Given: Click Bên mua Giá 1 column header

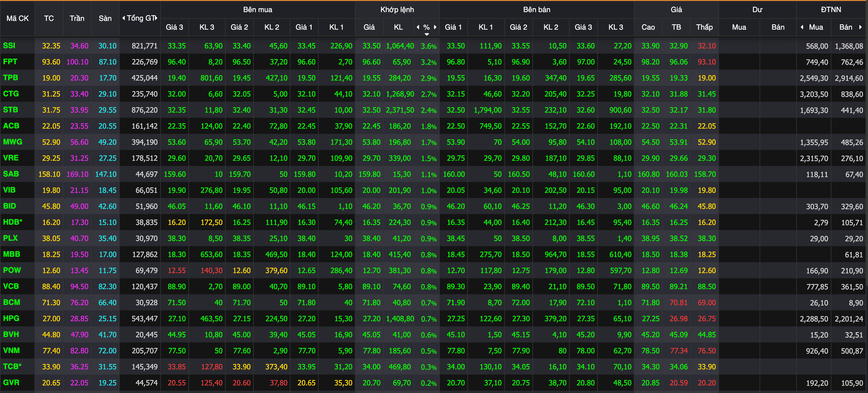Looking at the screenshot, I should (304, 27).
